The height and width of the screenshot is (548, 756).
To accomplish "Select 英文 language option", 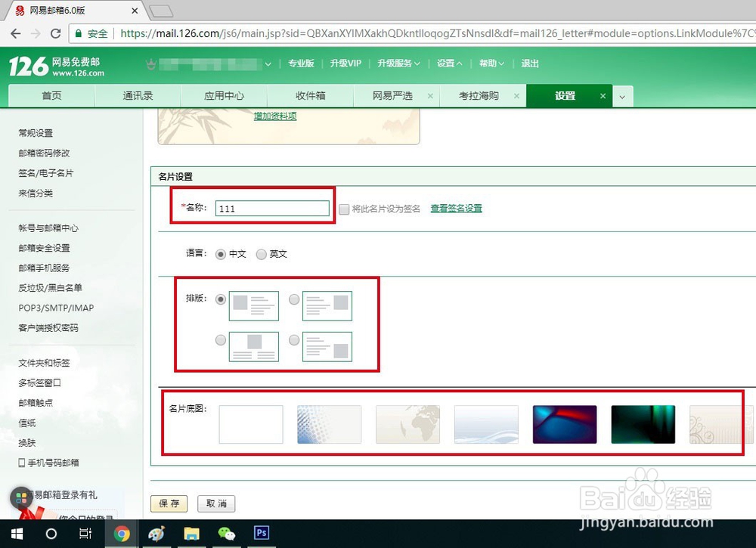I will coord(261,254).
